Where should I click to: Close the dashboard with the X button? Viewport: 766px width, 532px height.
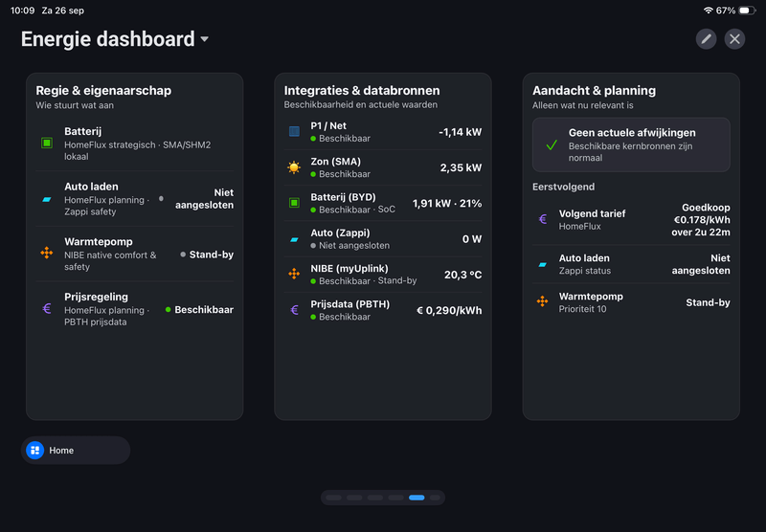(x=734, y=39)
